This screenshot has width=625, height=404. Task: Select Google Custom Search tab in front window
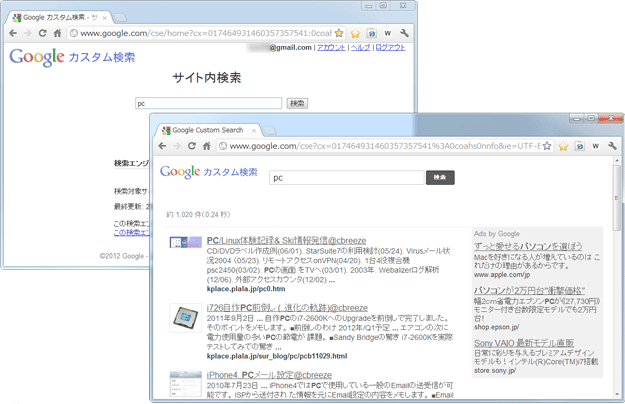(207, 130)
